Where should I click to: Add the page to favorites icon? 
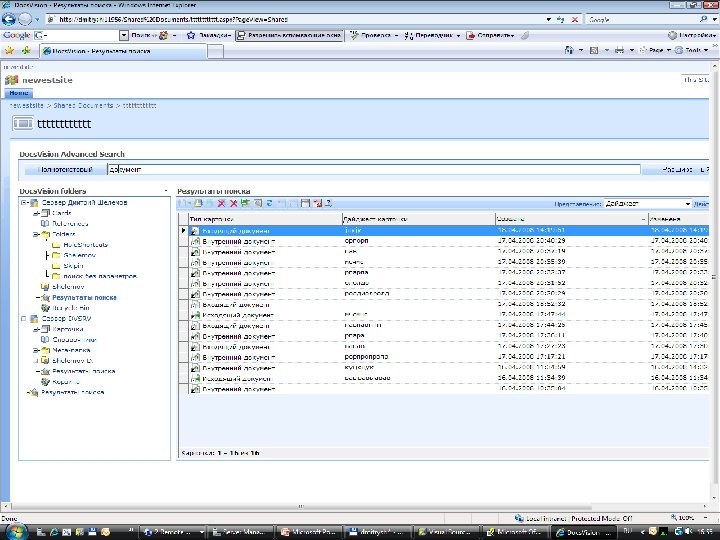click(x=26, y=51)
